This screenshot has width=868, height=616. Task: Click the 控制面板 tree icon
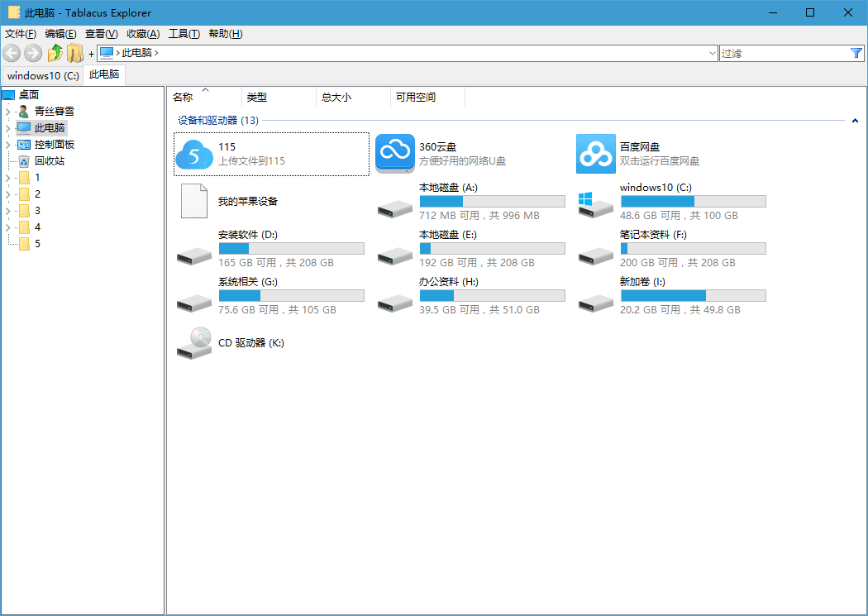tap(24, 145)
